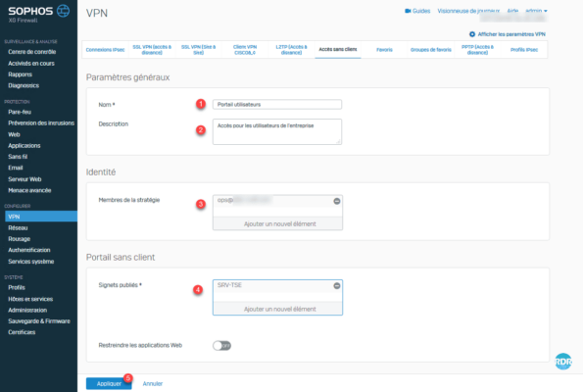Switch to SSL VPN (accès à distance) tab

tap(152, 50)
